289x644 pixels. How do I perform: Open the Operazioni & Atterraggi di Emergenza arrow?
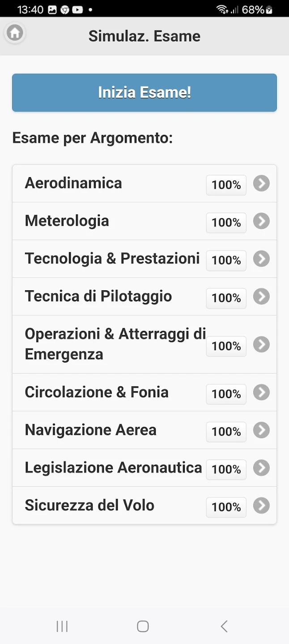(x=261, y=344)
